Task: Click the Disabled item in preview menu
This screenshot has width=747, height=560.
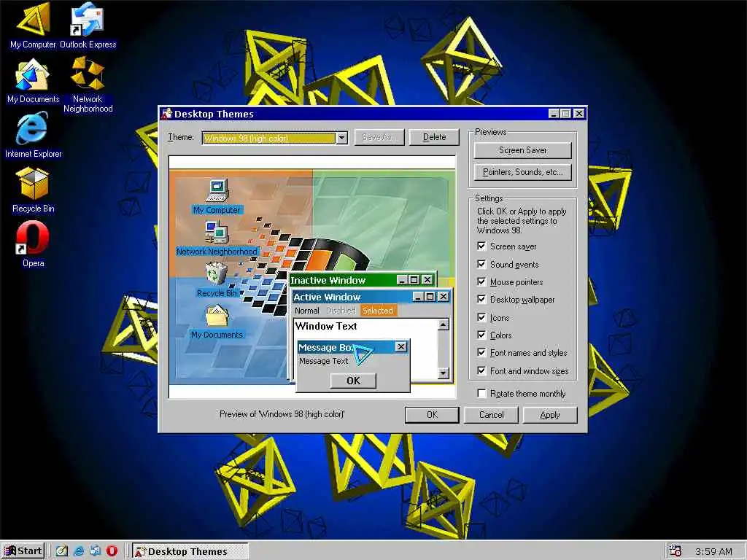Action: coord(341,311)
